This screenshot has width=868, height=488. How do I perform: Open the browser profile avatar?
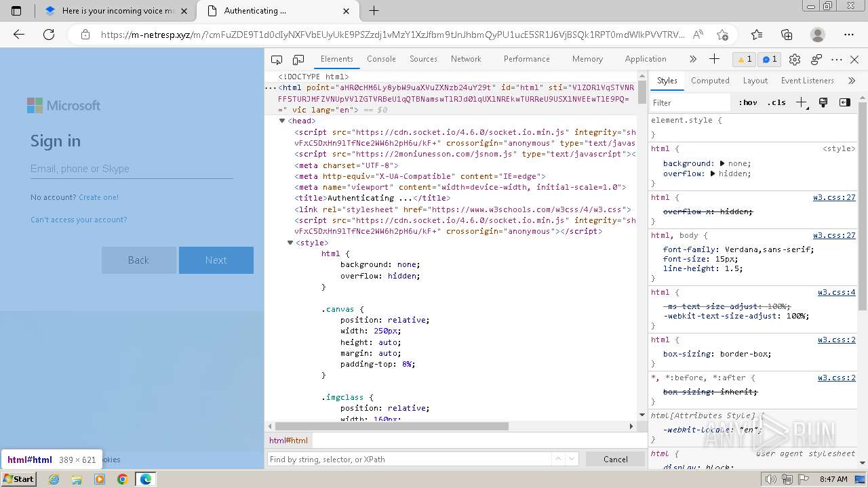point(818,35)
